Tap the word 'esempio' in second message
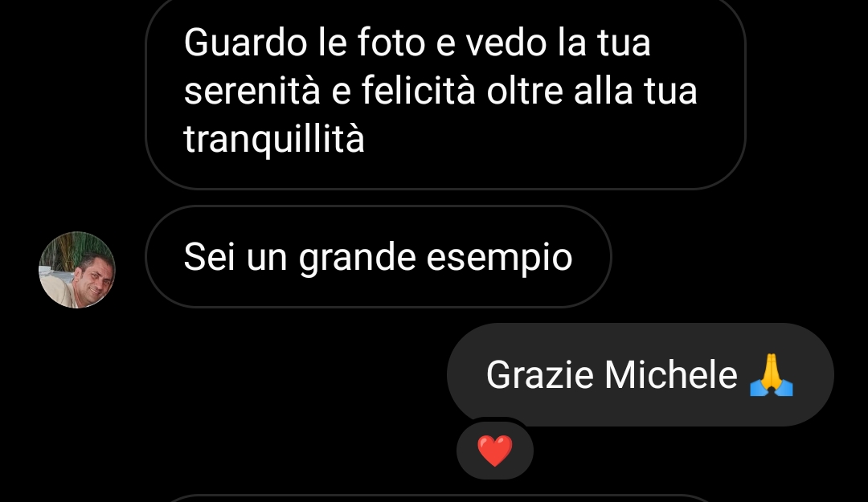Viewport: 868px width, 502px height. (499, 259)
